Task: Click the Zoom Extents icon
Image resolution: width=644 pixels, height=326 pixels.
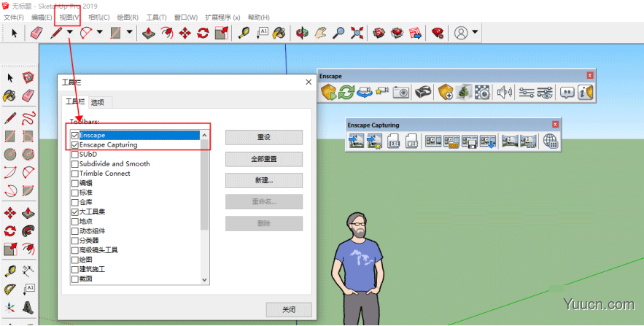Action: pos(357,33)
